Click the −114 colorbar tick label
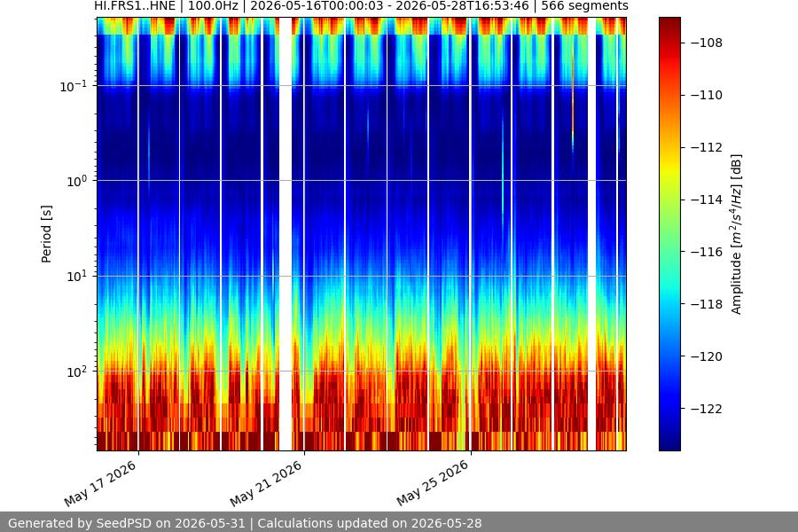Image resolution: width=798 pixels, height=532 pixels. pyautogui.click(x=707, y=199)
